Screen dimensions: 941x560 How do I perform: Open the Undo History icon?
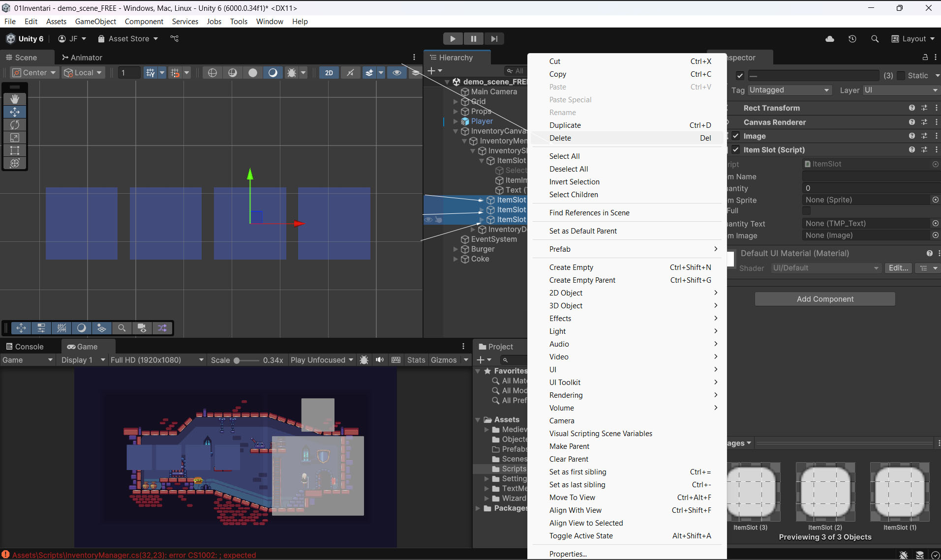(x=852, y=39)
